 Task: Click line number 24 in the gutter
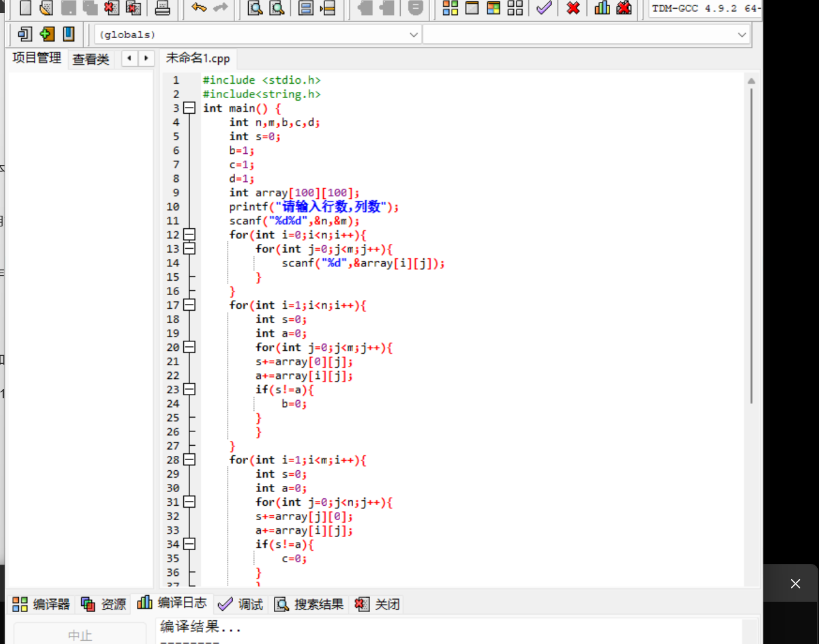click(173, 403)
